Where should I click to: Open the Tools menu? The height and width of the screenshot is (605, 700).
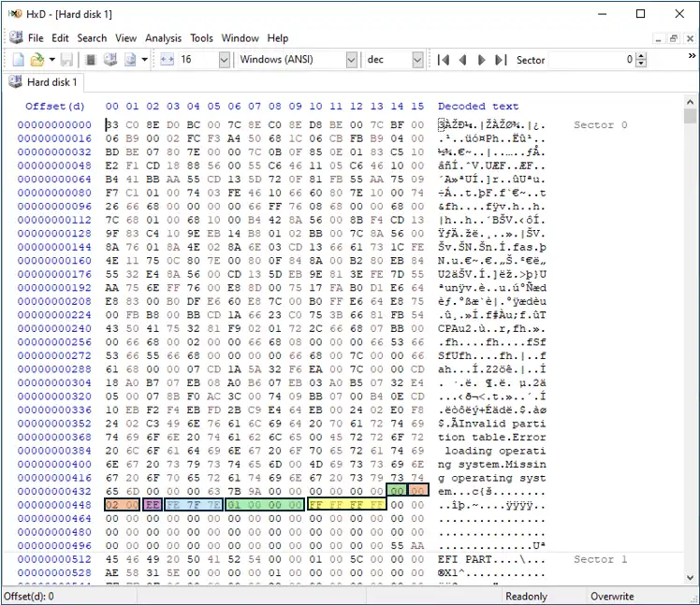click(x=201, y=38)
